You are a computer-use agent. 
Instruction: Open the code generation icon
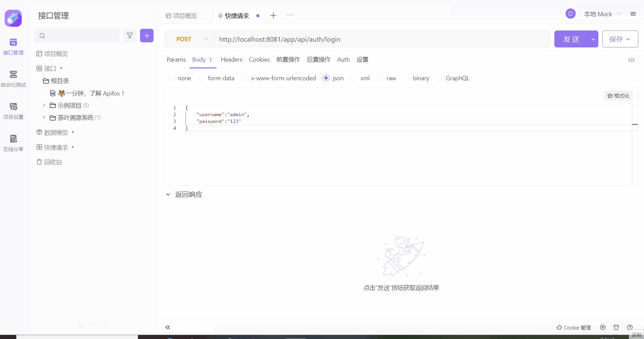631,60
